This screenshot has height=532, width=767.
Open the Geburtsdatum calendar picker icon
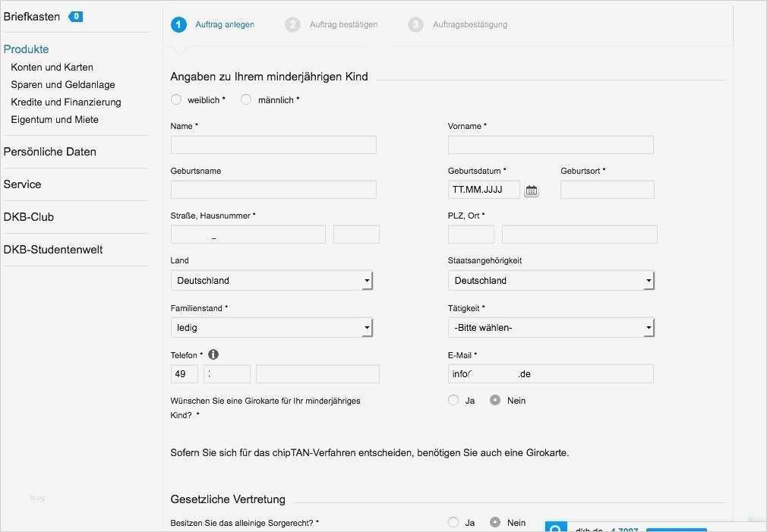tap(531, 190)
